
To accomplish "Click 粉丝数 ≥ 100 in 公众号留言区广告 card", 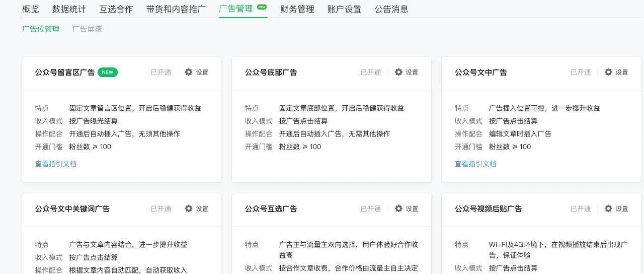I will (x=91, y=147).
